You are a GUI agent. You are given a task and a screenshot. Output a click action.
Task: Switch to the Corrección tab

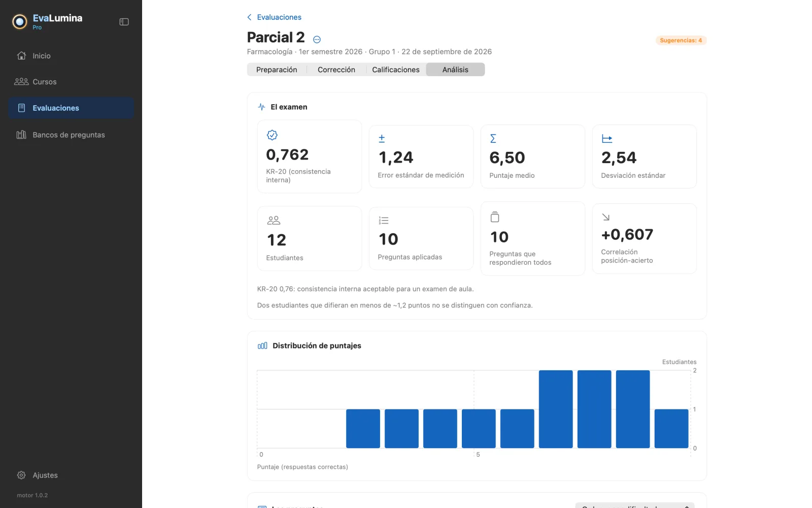pos(336,70)
